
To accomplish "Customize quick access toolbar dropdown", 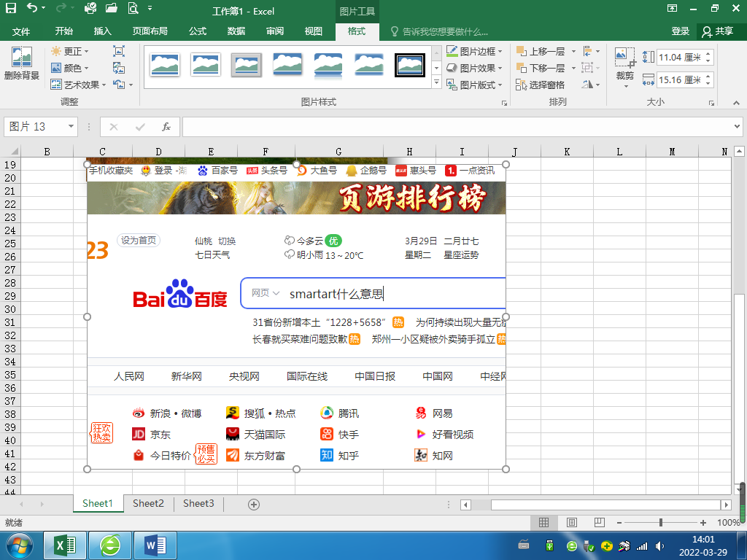I will point(150,8).
